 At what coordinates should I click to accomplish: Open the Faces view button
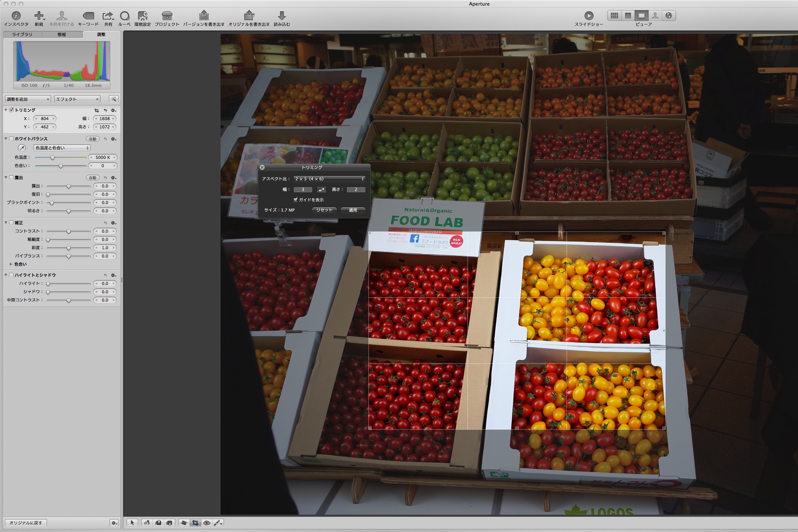pyautogui.click(x=655, y=15)
